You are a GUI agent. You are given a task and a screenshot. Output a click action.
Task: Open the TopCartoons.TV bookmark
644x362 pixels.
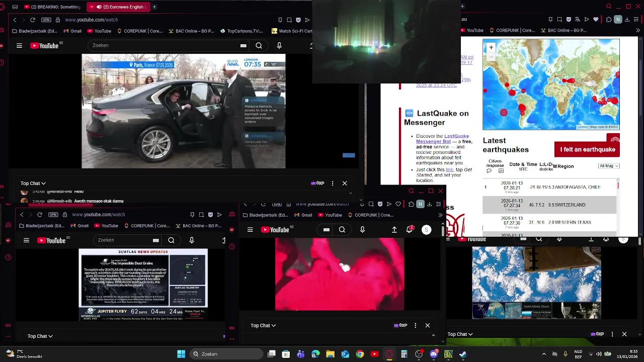(x=242, y=31)
